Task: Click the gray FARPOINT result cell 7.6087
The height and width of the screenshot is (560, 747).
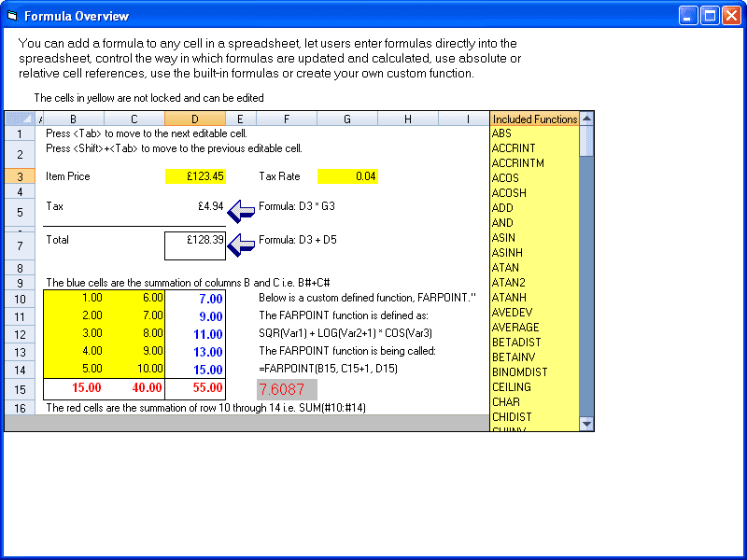Action: (x=287, y=389)
